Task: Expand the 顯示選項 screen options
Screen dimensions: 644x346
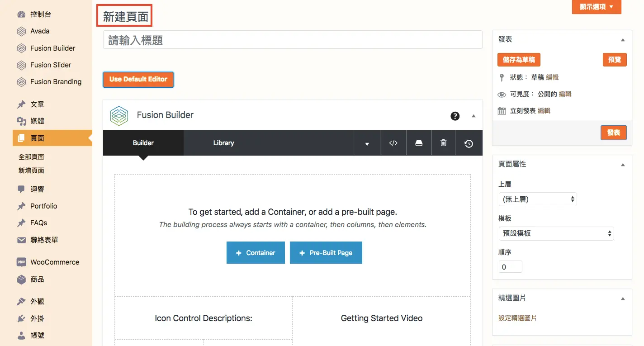Action: (x=597, y=7)
